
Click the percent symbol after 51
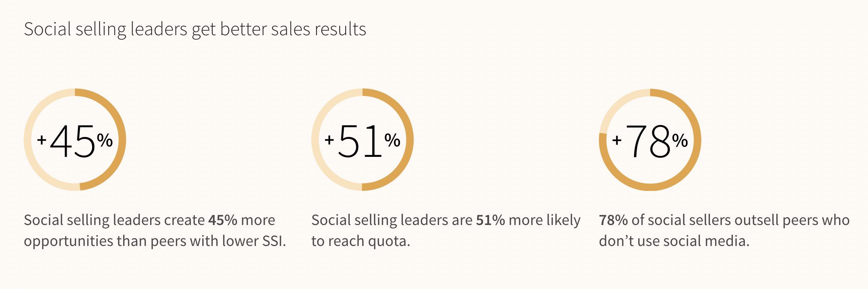392,140
